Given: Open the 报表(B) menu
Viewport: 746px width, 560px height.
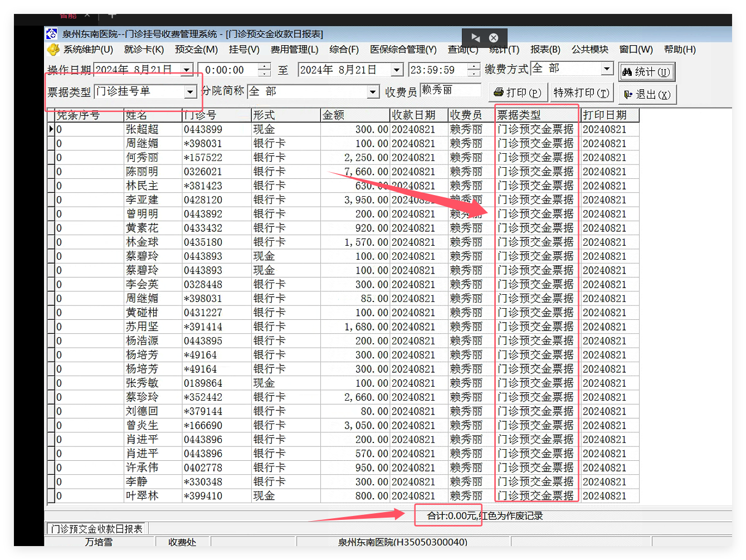Looking at the screenshot, I should pos(545,50).
